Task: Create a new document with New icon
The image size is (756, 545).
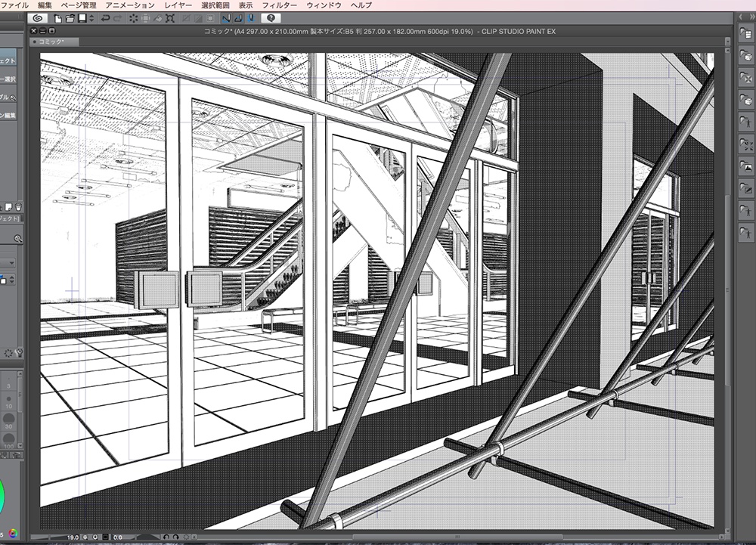Action: coord(58,18)
